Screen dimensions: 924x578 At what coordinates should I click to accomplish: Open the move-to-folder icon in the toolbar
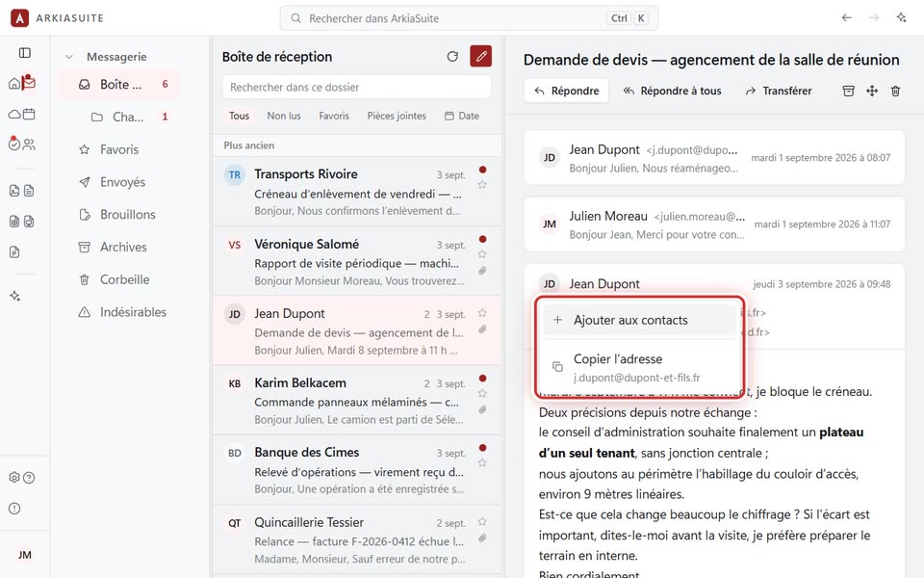872,91
